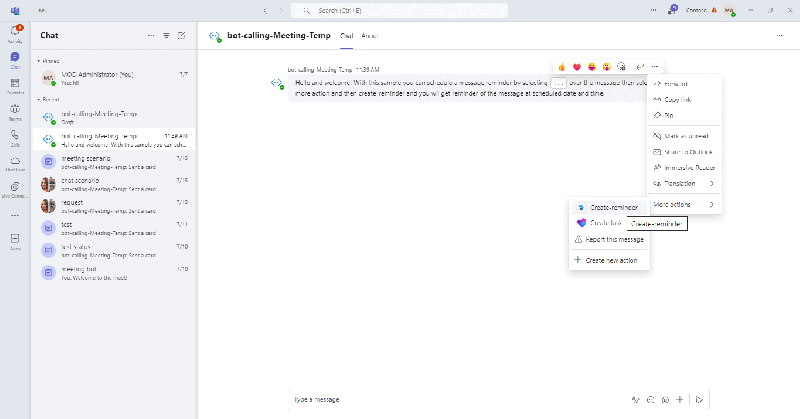Viewport: 800px width, 419px height.
Task: Select Copy link in the message menu
Action: [684, 100]
